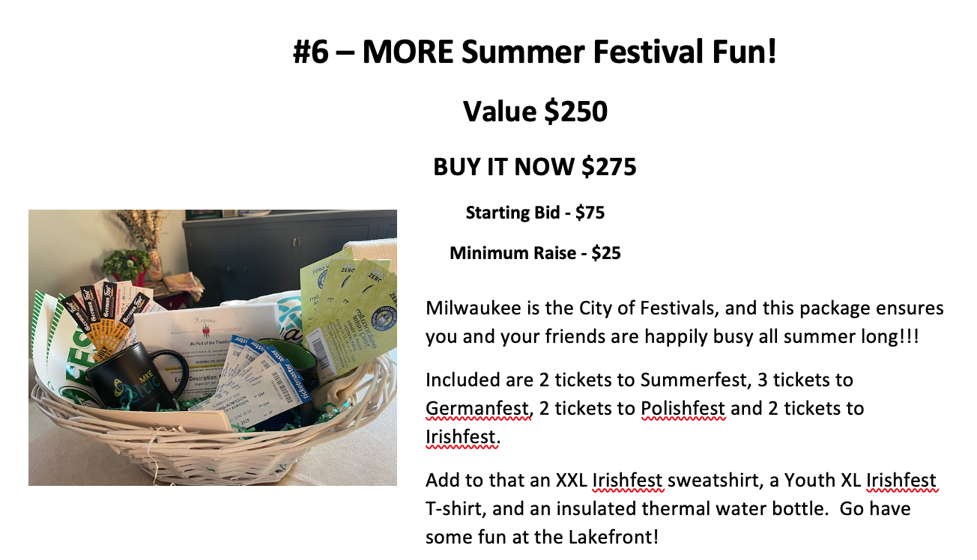Click the misspelled word "Germanfest"
977x560 pixels.
(478, 409)
